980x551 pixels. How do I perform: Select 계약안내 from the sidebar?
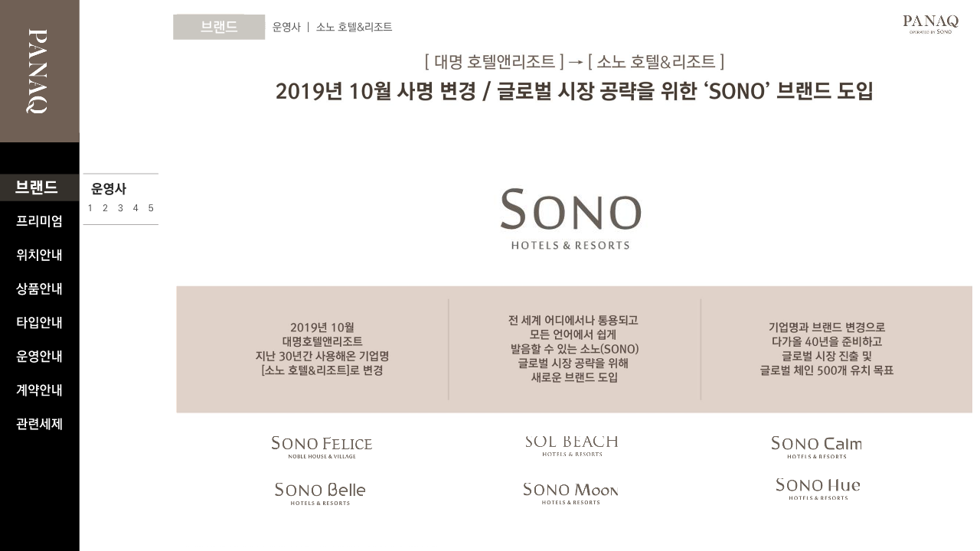tap(39, 390)
